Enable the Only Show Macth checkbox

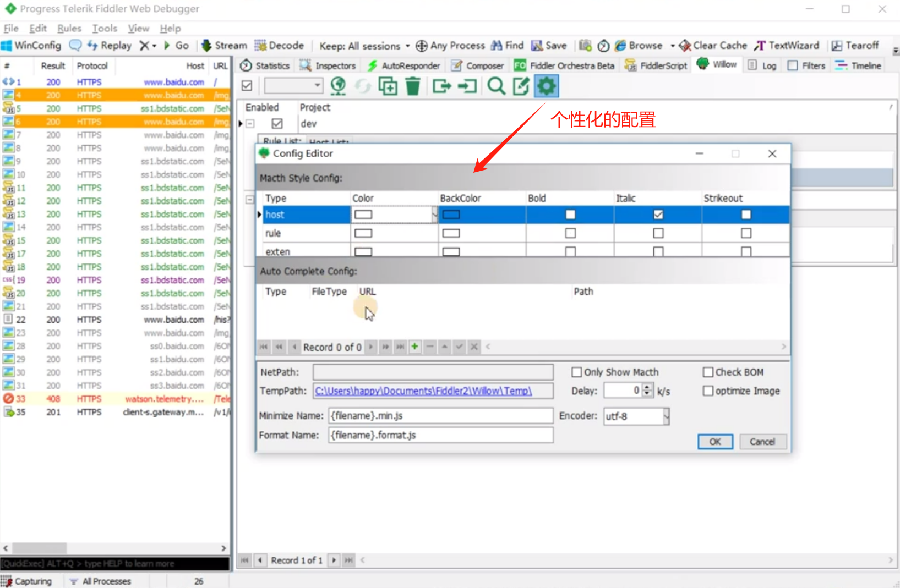click(x=576, y=372)
